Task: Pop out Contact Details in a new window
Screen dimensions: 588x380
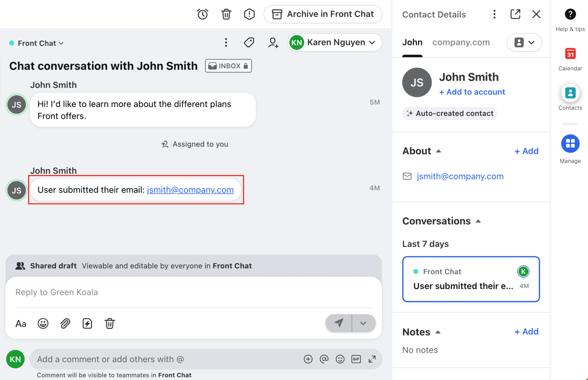Action: (x=516, y=14)
